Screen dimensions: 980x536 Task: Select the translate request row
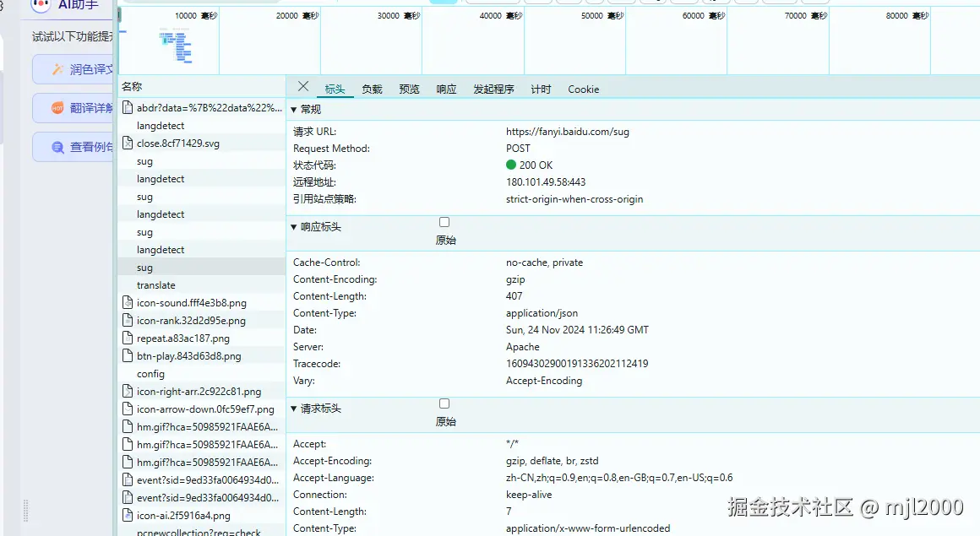click(x=201, y=284)
